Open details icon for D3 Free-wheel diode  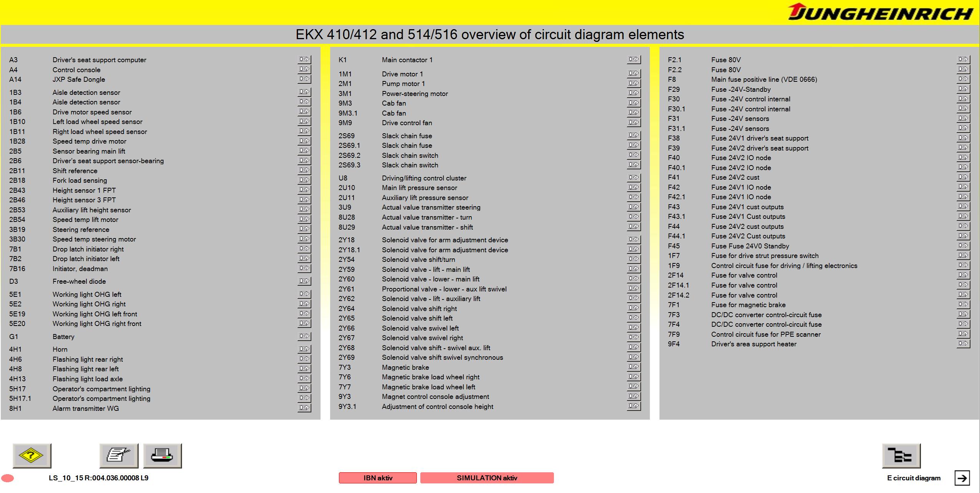[x=304, y=281]
